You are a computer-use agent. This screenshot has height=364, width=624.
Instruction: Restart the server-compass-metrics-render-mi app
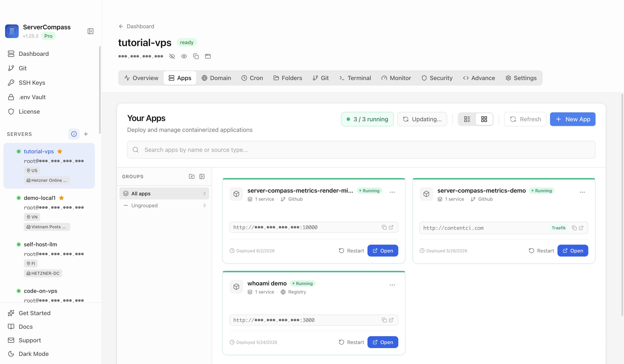tap(351, 251)
